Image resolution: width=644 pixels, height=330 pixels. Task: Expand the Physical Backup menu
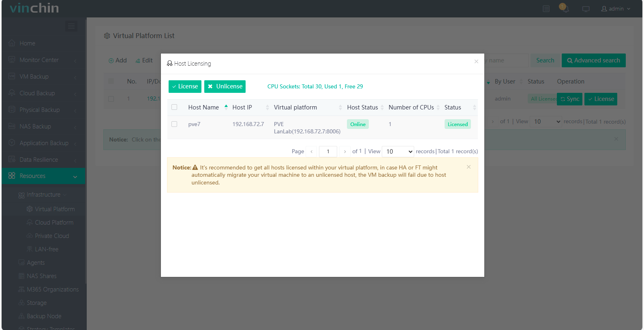click(x=43, y=110)
